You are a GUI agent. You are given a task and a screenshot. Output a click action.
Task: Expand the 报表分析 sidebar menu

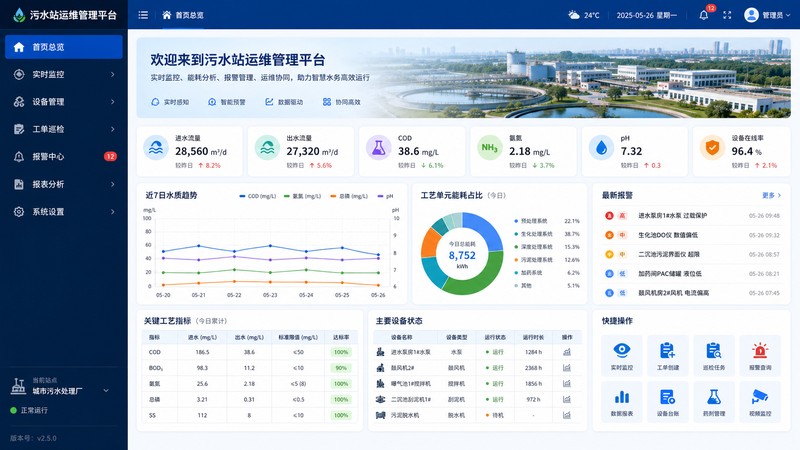click(x=64, y=184)
